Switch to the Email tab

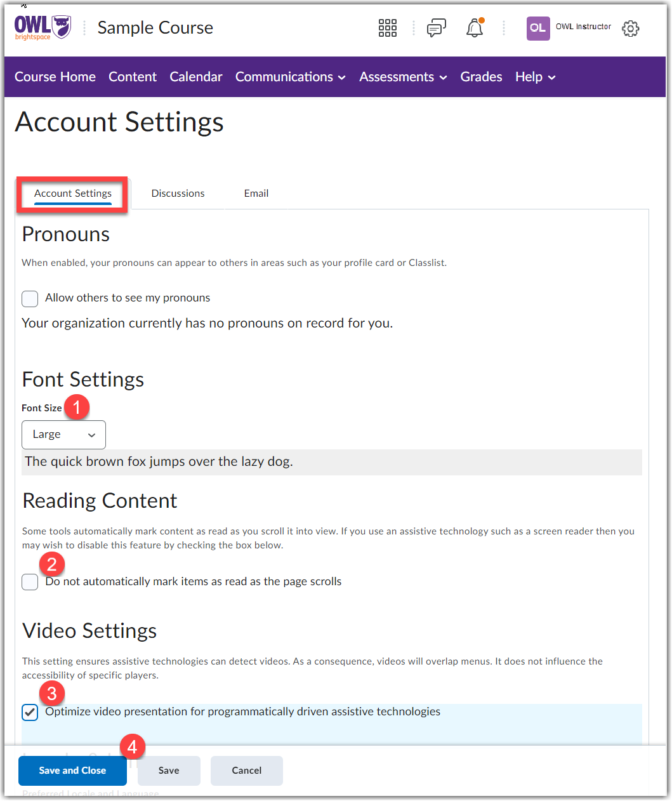256,194
